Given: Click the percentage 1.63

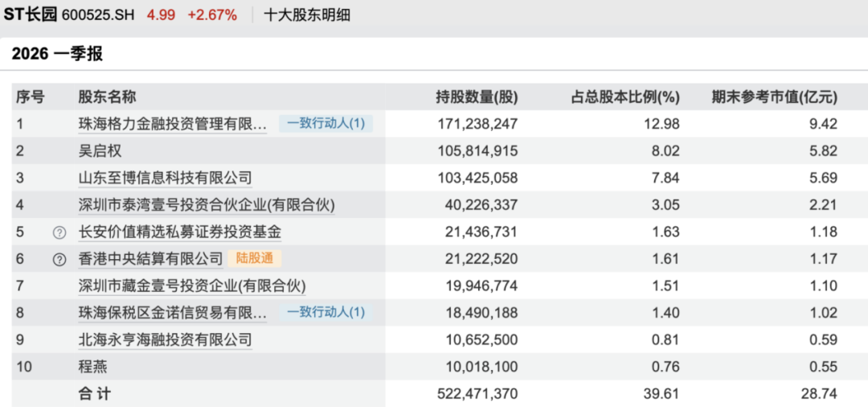Looking at the screenshot, I should click(x=666, y=232).
